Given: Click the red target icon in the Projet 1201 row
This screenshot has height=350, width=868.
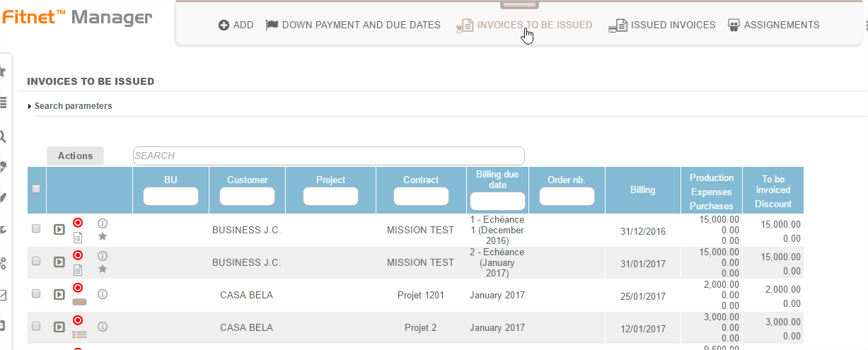Looking at the screenshot, I should click(78, 288).
